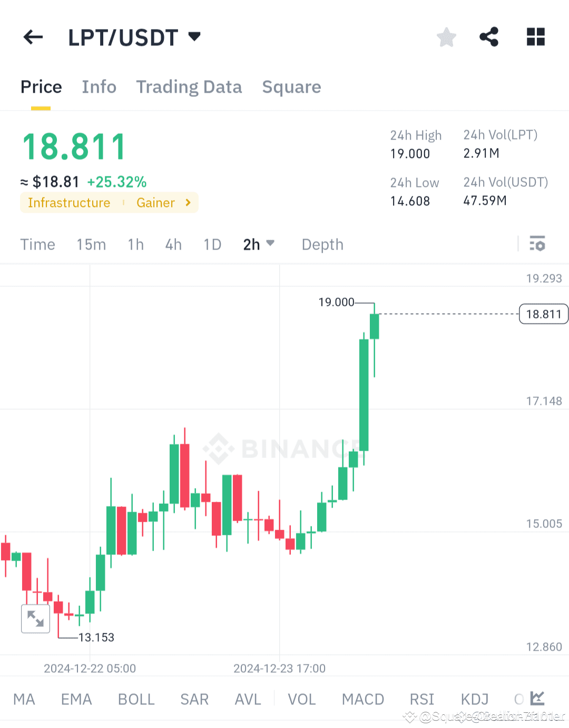This screenshot has width=569, height=728.
Task: Open the Gainer category chevron
Action: tap(188, 202)
